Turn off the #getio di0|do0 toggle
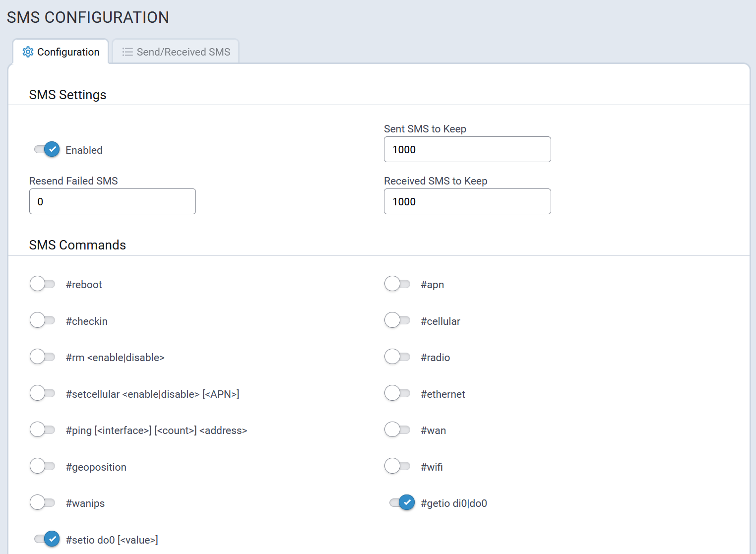The width and height of the screenshot is (756, 554). tap(402, 503)
